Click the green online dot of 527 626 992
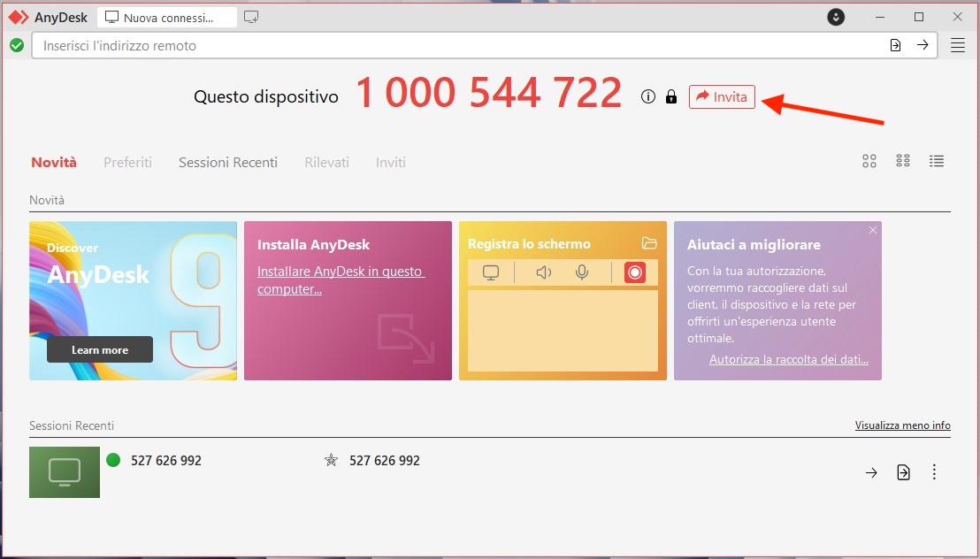Screen dimensions: 980x559 [x=113, y=460]
